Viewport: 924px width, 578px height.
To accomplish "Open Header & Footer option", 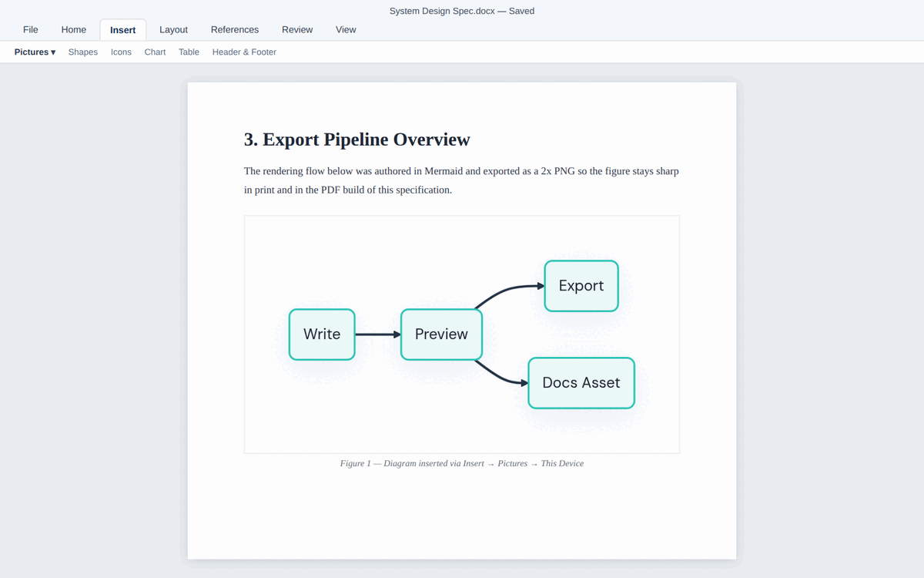I will click(244, 52).
